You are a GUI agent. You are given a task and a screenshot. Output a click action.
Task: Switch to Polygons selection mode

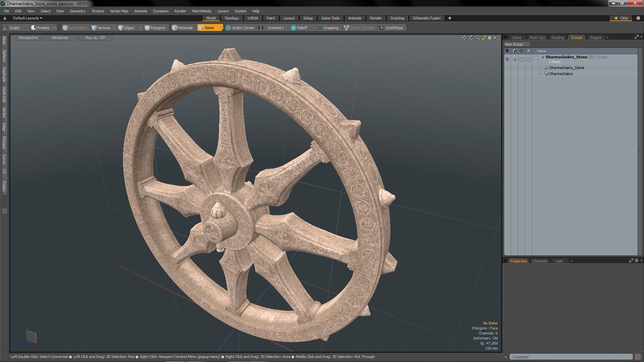point(155,28)
